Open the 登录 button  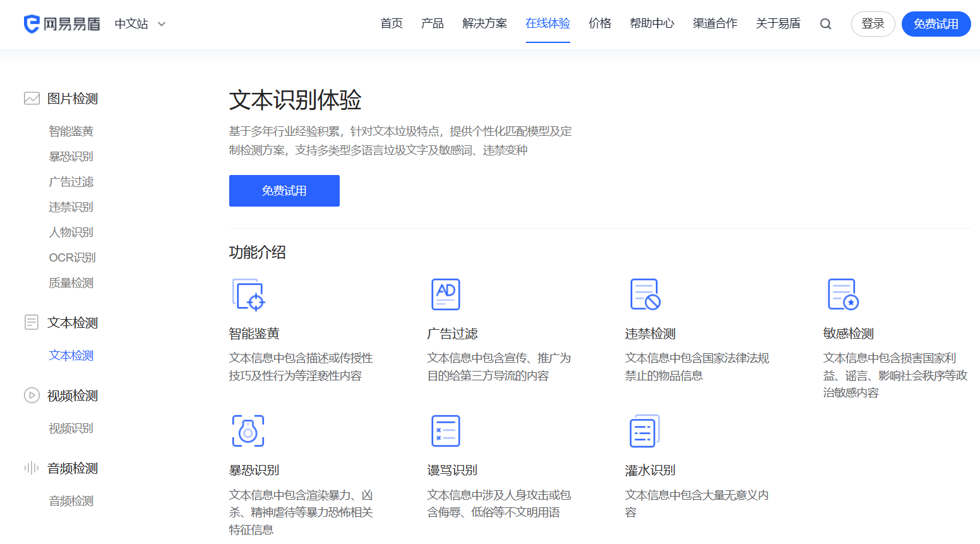click(873, 23)
